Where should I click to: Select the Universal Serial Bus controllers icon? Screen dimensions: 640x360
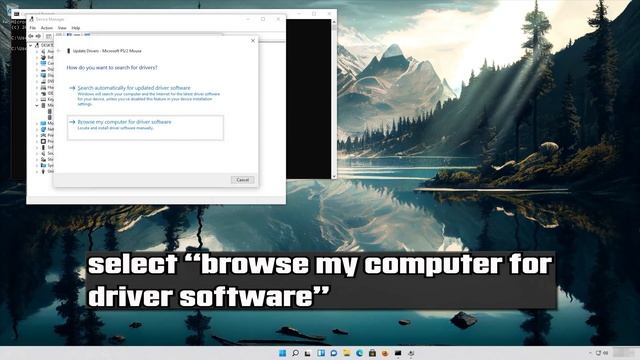(x=43, y=171)
